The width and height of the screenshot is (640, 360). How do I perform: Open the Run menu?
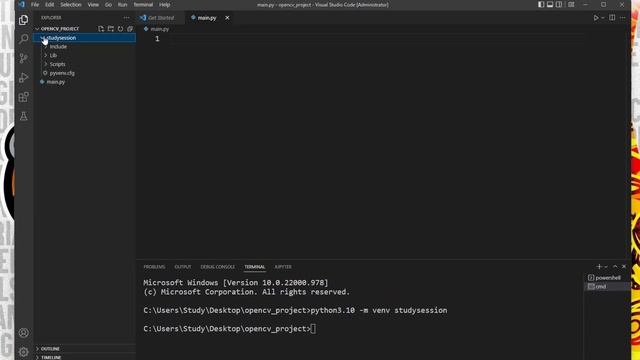[122, 4]
